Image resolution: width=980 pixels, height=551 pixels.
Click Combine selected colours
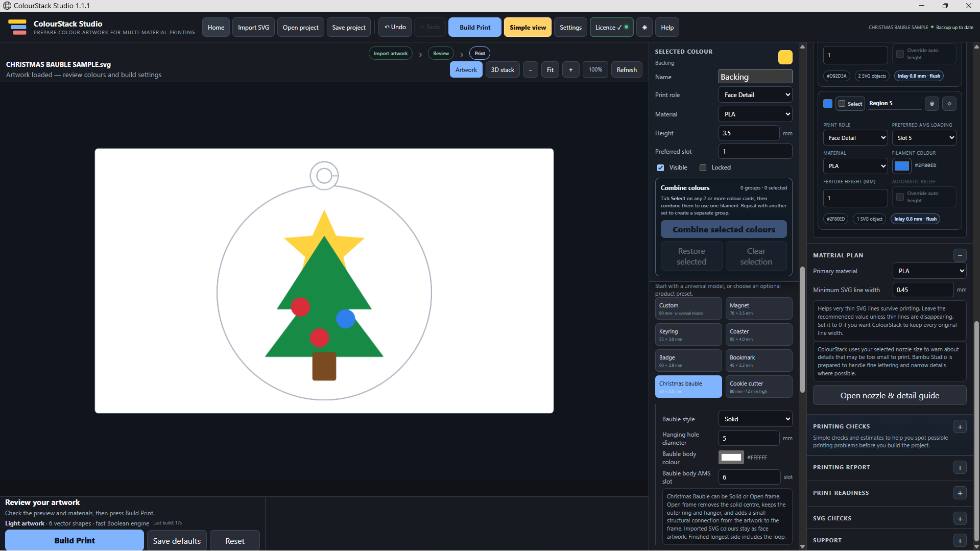pyautogui.click(x=724, y=230)
